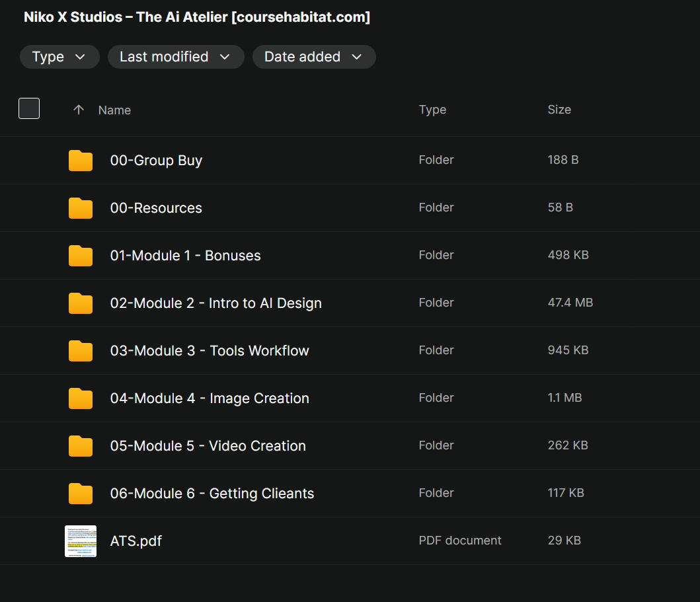
Task: Tick the select-all checkbox in header
Action: coord(29,108)
